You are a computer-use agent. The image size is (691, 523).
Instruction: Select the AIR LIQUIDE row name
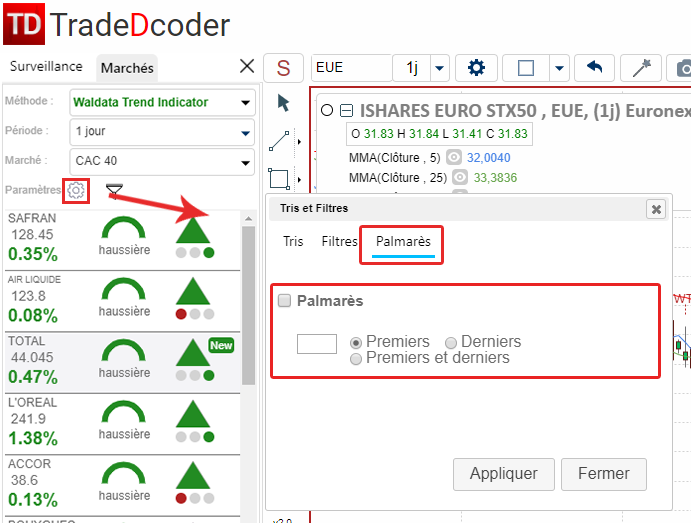(34, 279)
